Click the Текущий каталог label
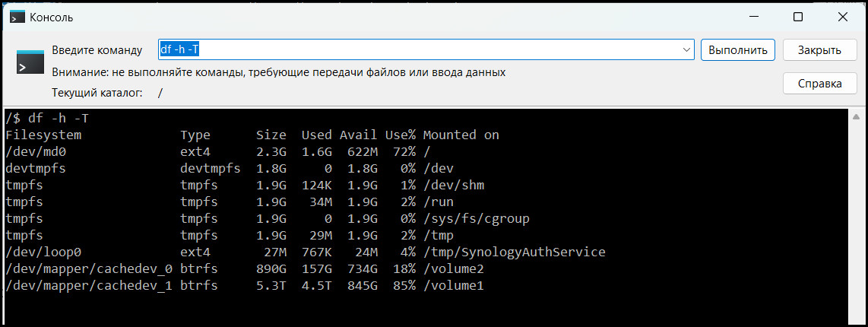 click(x=97, y=93)
